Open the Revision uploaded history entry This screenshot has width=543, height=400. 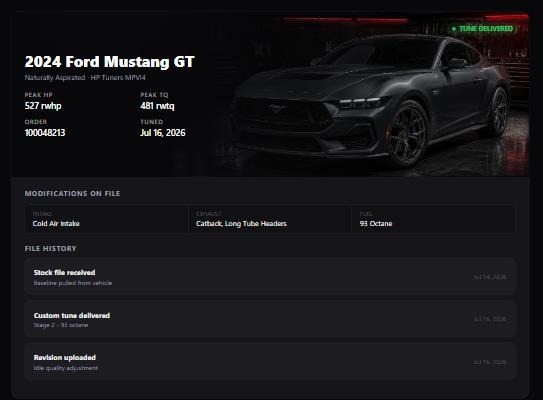(x=270, y=362)
